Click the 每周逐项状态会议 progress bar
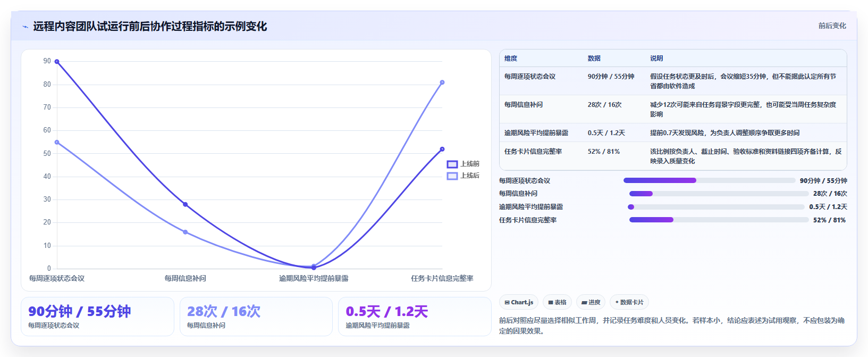Image resolution: width=868 pixels, height=357 pixels. coord(709,180)
